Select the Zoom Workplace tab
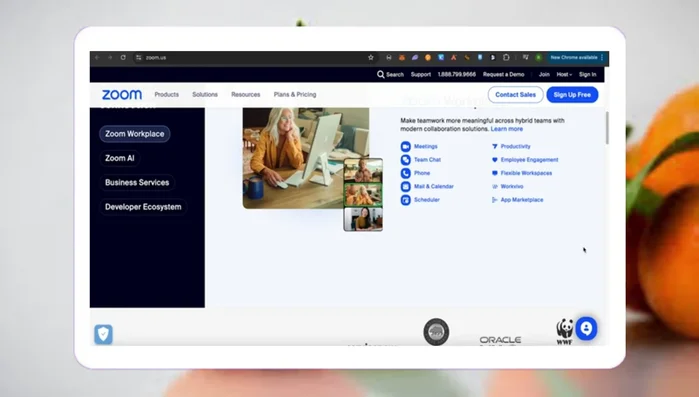699x397 pixels. click(x=135, y=134)
